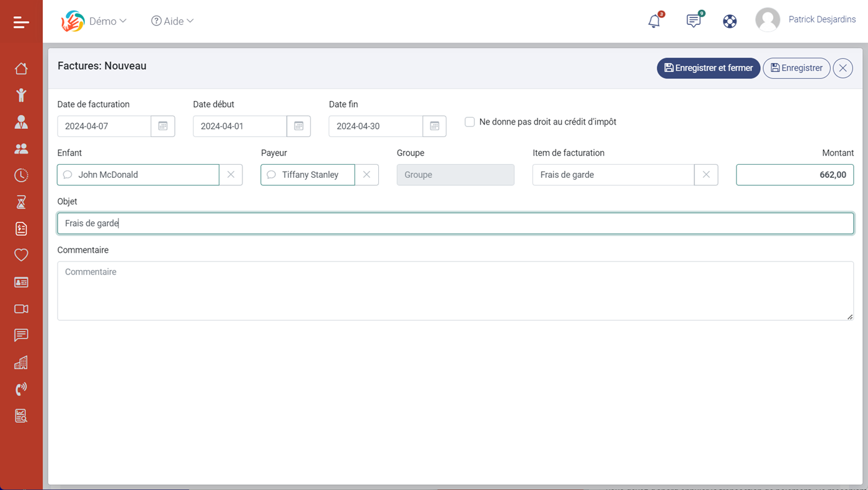Open the Patrick Desjardins profile avatar
Screen dimensions: 868x490
click(768, 20)
